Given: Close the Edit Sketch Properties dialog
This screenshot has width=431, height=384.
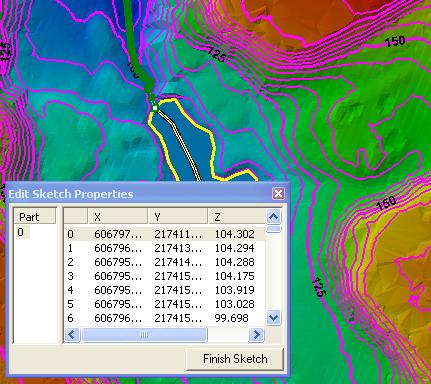Looking at the screenshot, I should (x=278, y=193).
